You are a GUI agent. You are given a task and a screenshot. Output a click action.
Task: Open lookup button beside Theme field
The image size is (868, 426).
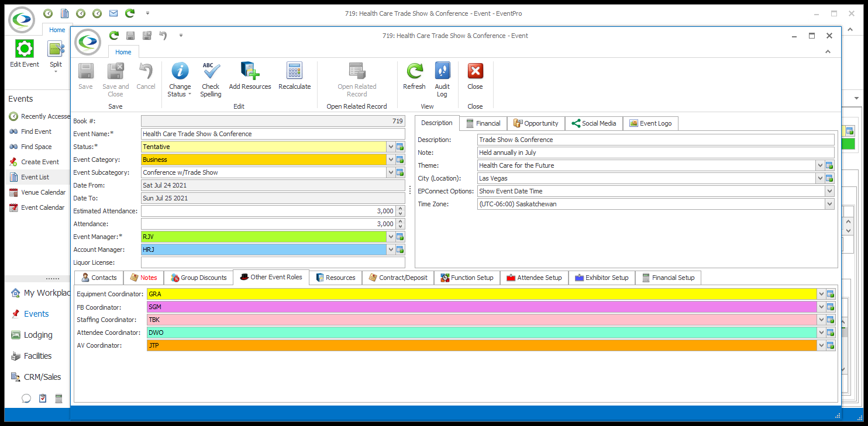point(829,165)
